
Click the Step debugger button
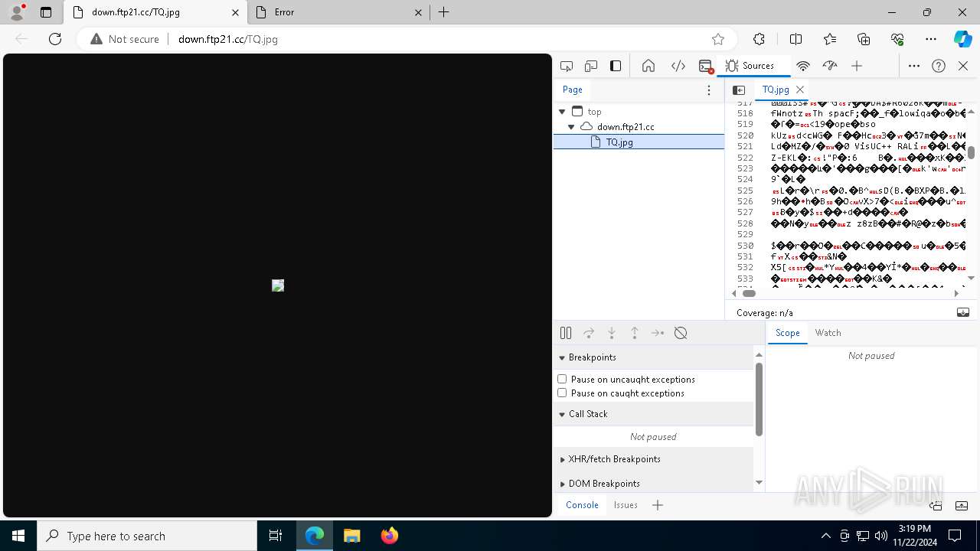658,333
